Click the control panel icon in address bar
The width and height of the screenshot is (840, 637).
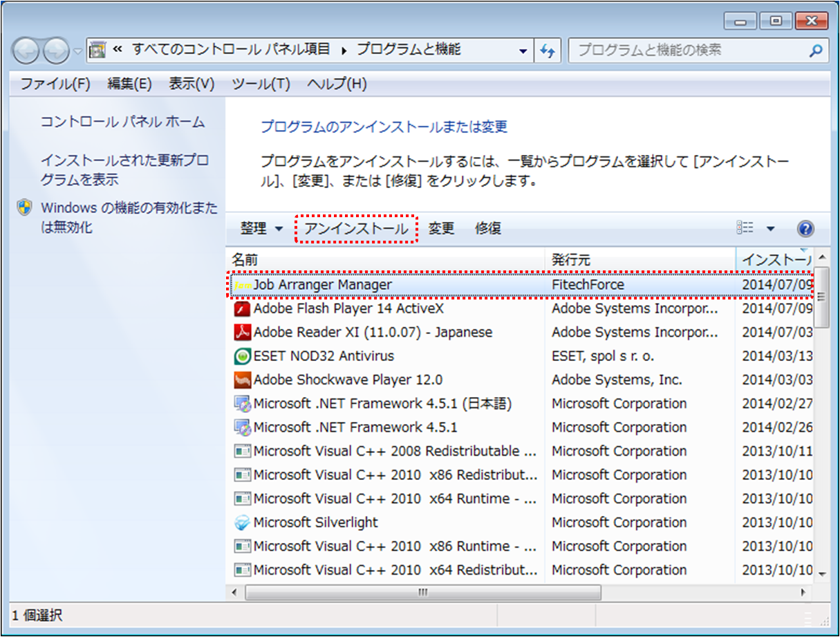[99, 50]
